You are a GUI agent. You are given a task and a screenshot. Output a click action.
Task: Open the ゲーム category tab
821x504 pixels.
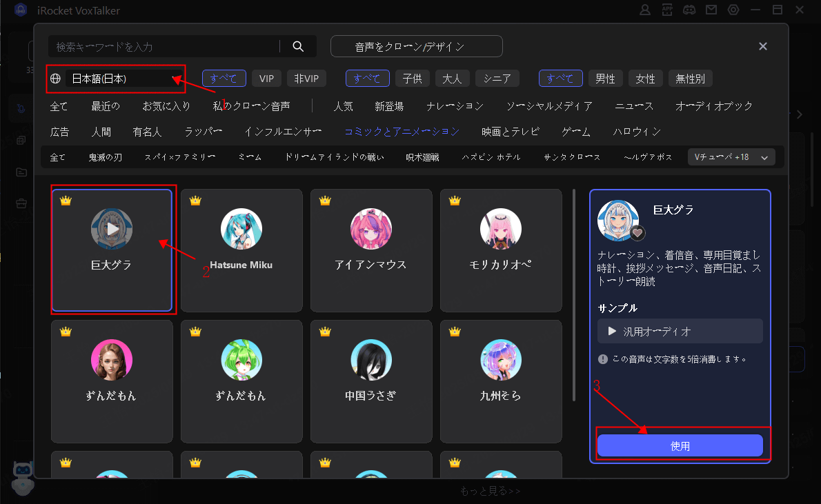tap(576, 132)
